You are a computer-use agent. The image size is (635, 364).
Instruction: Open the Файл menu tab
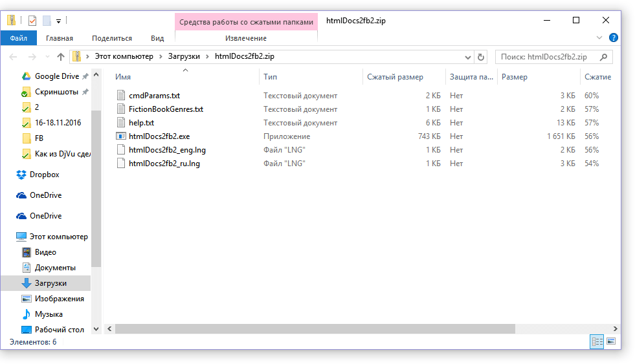19,38
